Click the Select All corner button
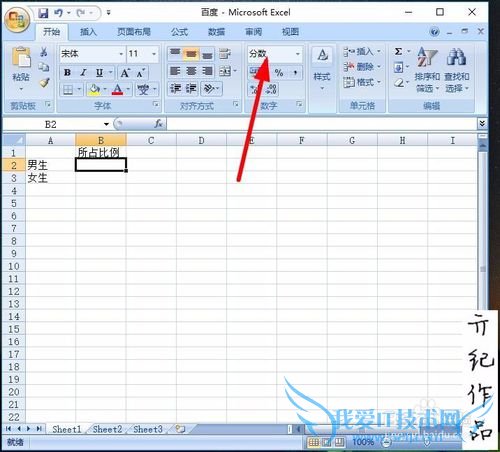 tap(14, 140)
